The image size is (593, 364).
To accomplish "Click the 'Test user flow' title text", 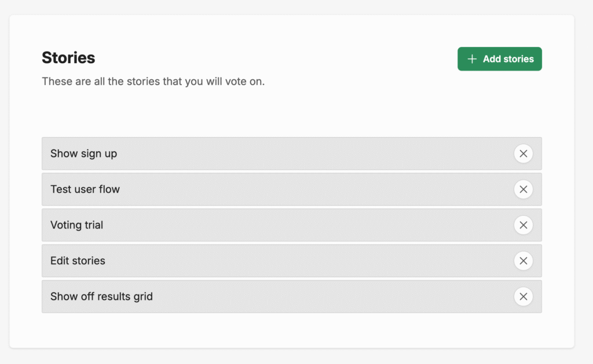I will click(85, 189).
